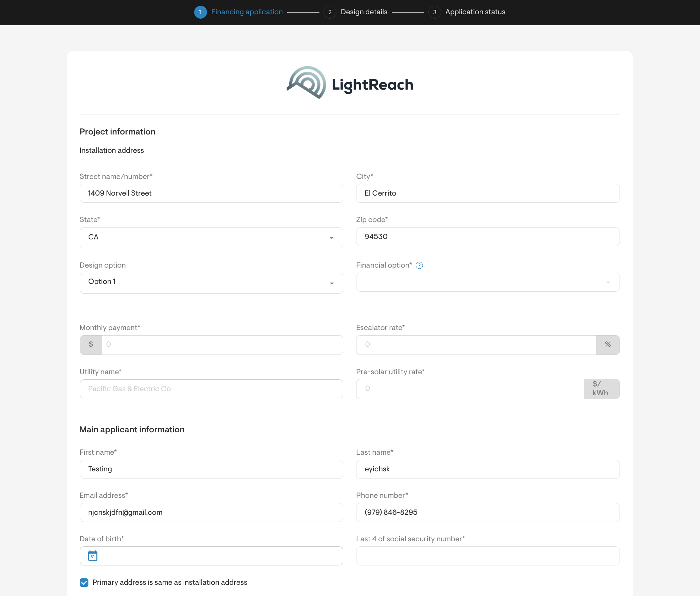Edit the Last name field eyichsk

coord(488,469)
